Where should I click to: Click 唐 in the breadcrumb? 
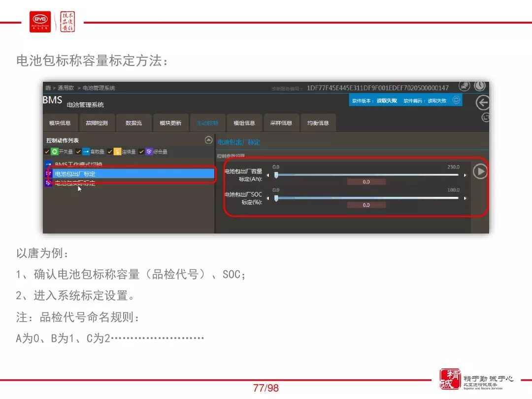point(48,88)
